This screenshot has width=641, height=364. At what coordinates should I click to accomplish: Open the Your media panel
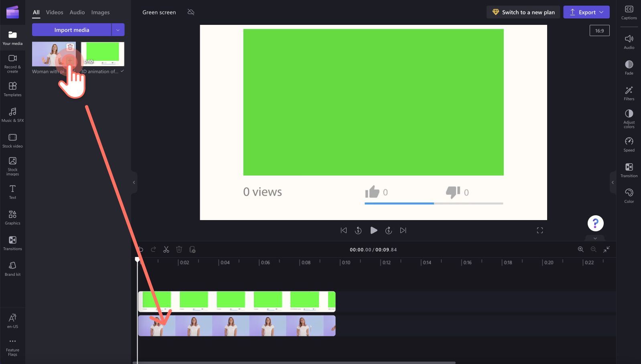(12, 38)
